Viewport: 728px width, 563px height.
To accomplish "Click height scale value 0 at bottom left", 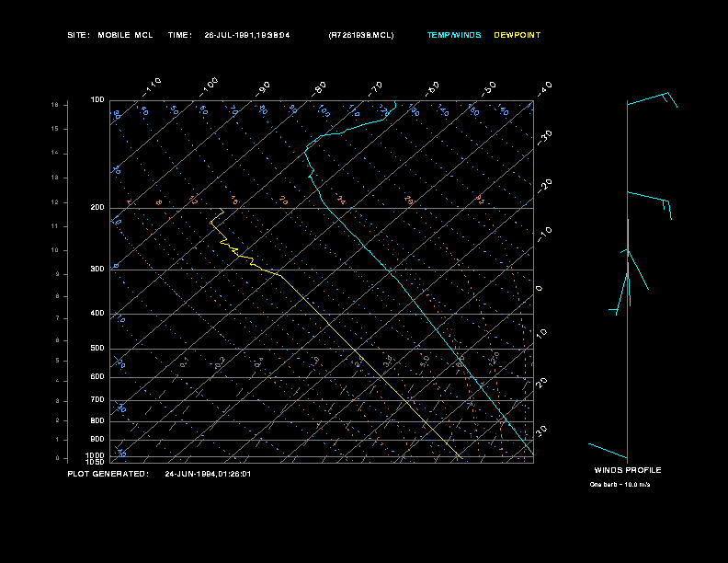I will [x=58, y=458].
